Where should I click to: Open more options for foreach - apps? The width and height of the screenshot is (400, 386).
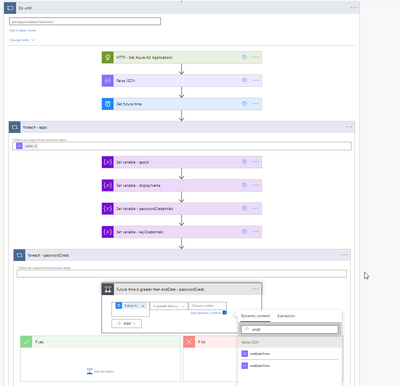[349, 127]
